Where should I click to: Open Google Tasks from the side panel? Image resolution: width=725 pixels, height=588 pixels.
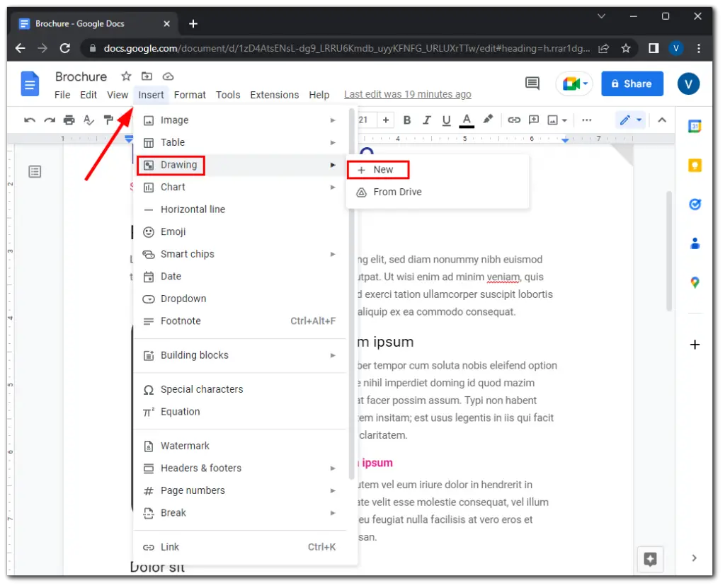pyautogui.click(x=695, y=204)
